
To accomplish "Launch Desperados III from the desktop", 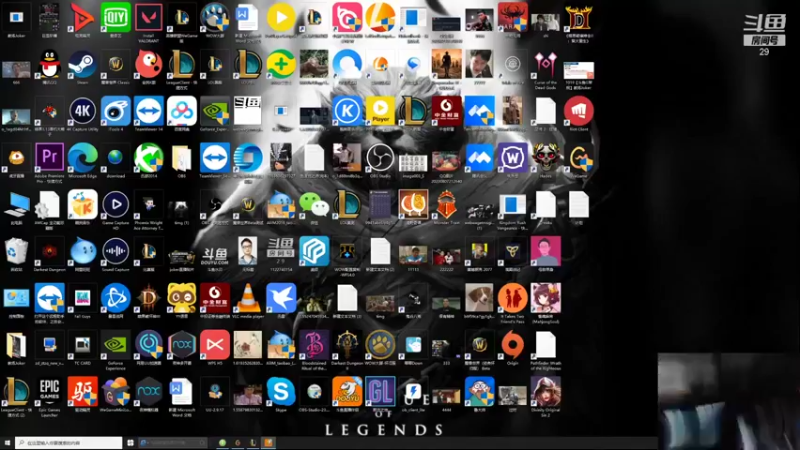I will pos(446,64).
